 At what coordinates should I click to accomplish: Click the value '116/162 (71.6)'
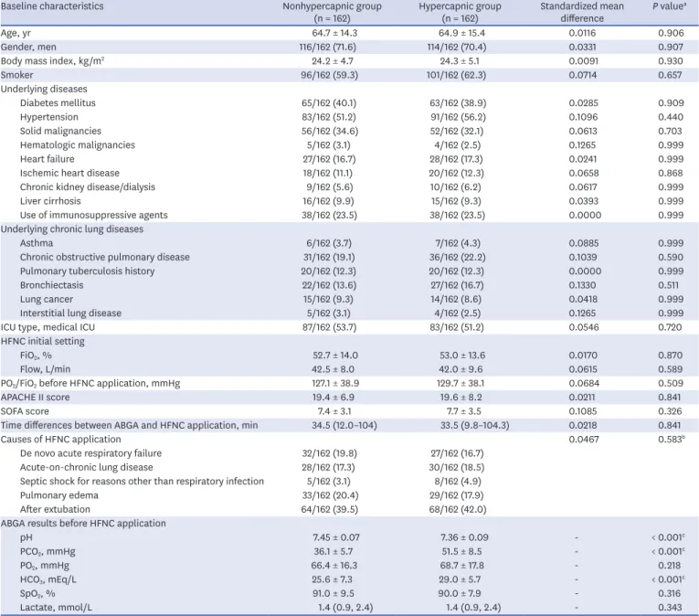(328, 47)
